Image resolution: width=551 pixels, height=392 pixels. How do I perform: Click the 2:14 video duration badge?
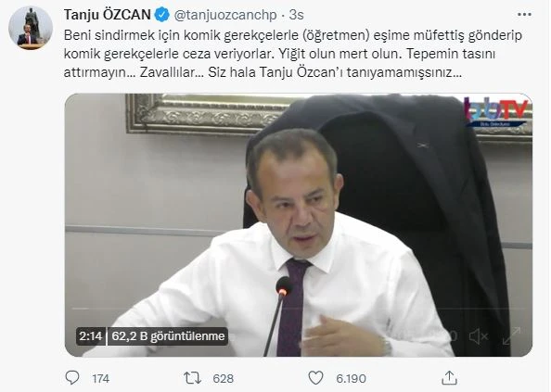point(91,336)
